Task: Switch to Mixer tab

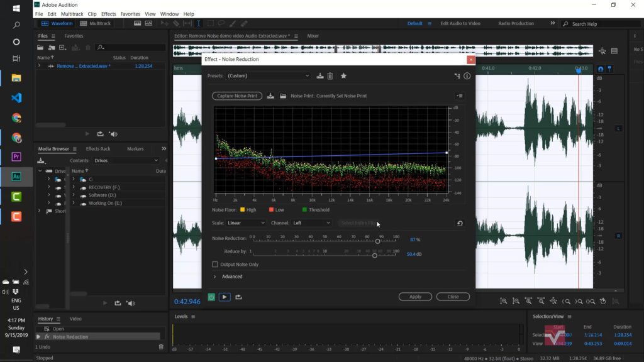Action: tap(313, 36)
